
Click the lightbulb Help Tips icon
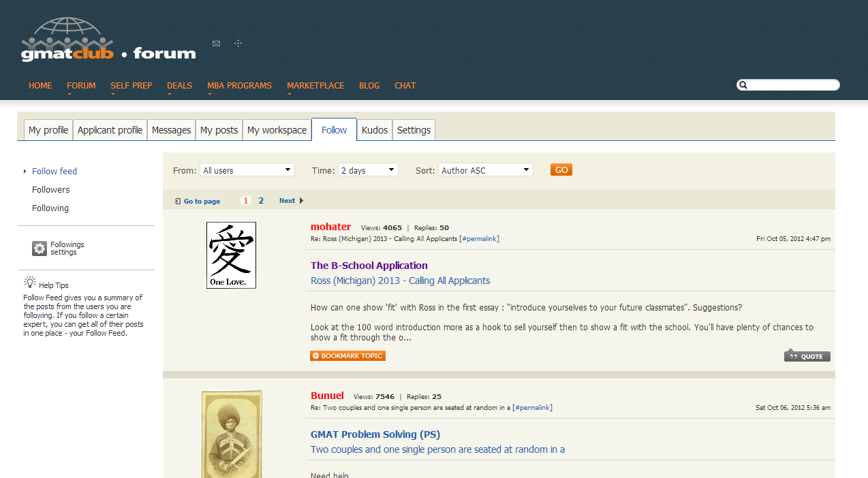30,282
